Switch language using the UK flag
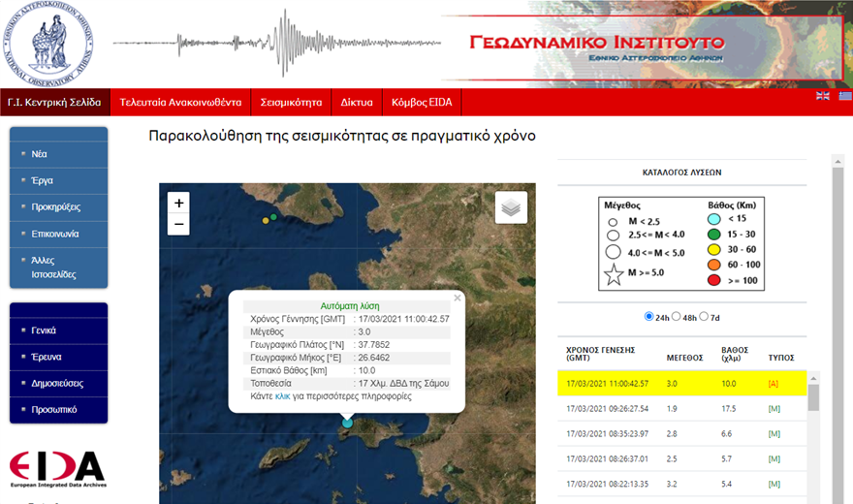Screen dimensions: 853x504 pos(823,95)
